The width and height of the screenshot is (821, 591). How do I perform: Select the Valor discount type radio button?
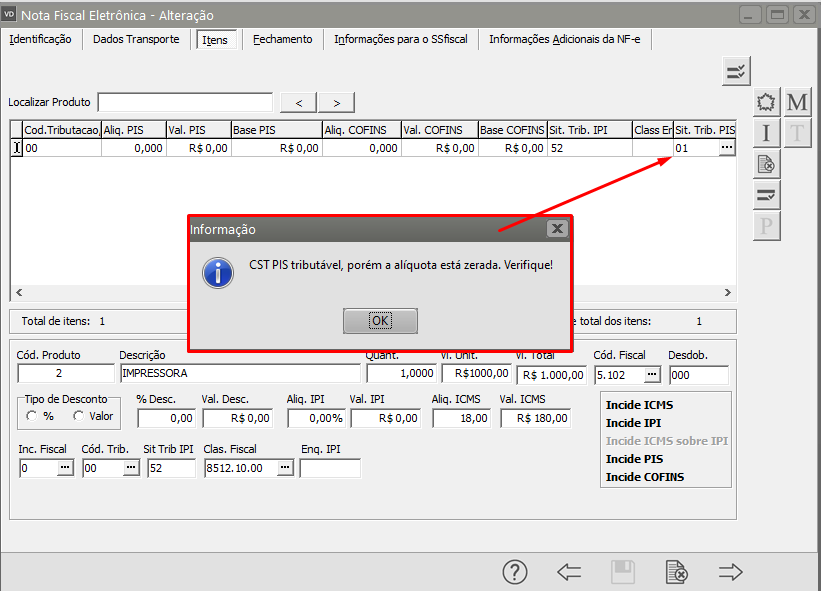79,416
